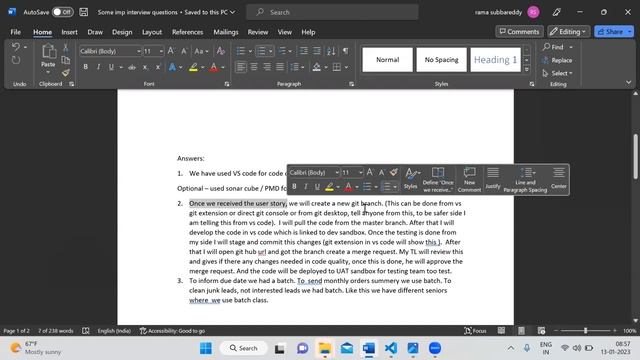Click the Paste clipboard icon
The width and height of the screenshot is (640, 360).
click(x=48, y=51)
